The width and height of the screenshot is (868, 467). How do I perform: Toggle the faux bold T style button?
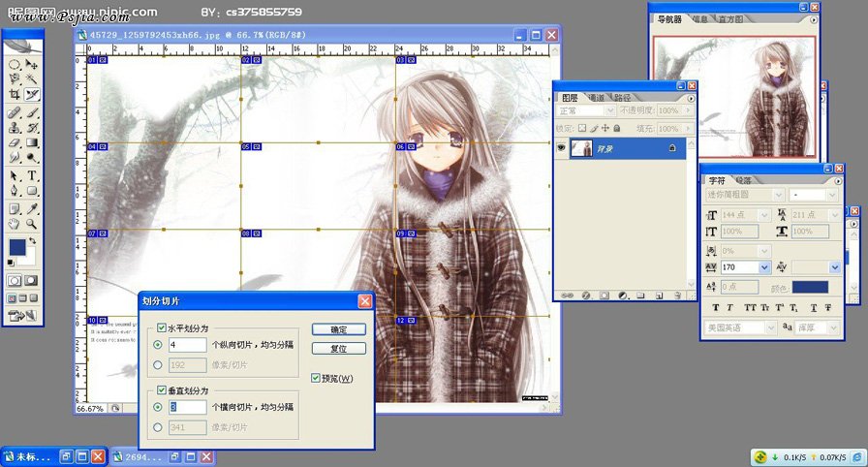(x=715, y=308)
